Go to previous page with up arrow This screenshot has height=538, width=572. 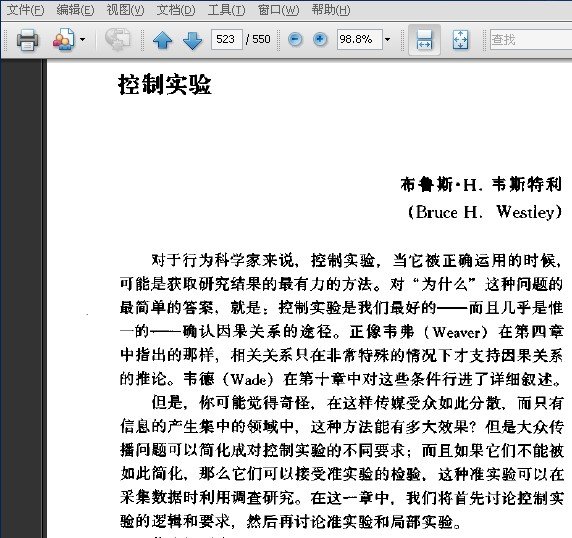[x=163, y=39]
